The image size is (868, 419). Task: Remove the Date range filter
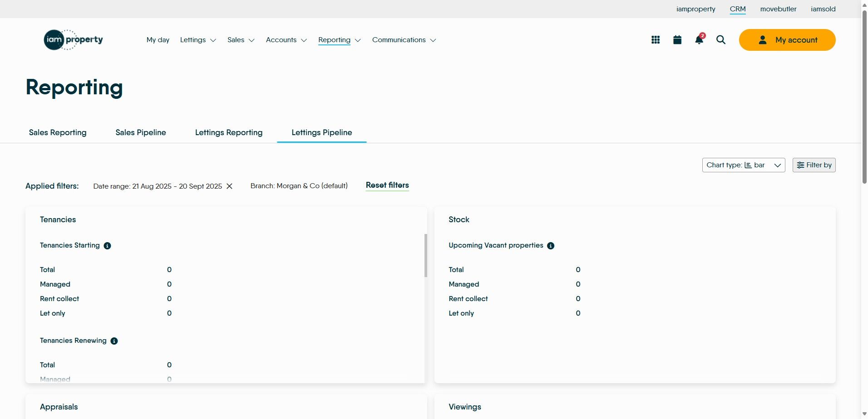tap(229, 186)
